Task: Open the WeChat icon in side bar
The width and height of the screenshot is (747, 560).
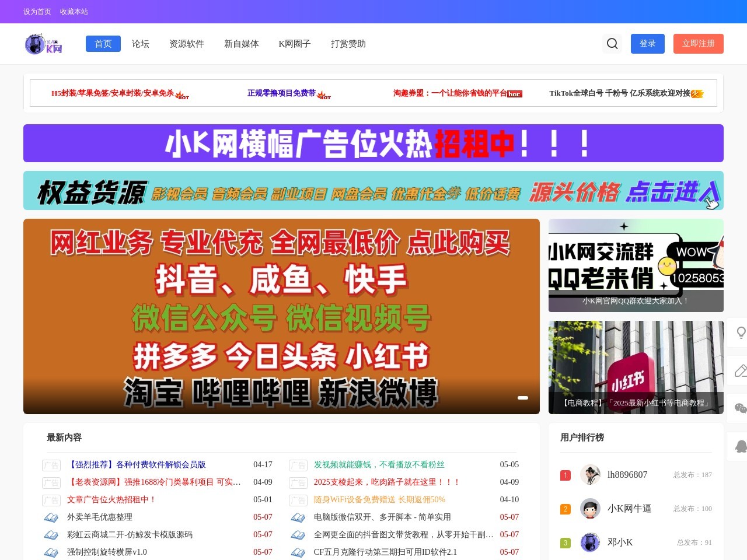Action: [x=741, y=408]
